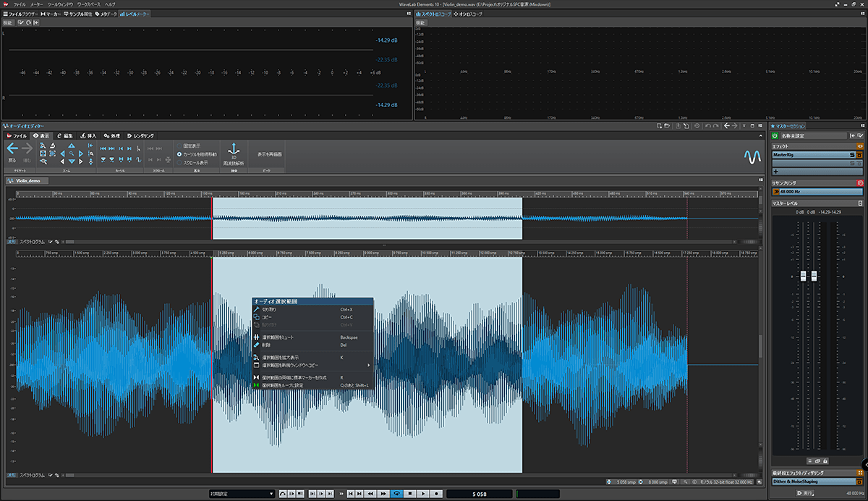Choose コピー from the context menu

tap(312, 317)
